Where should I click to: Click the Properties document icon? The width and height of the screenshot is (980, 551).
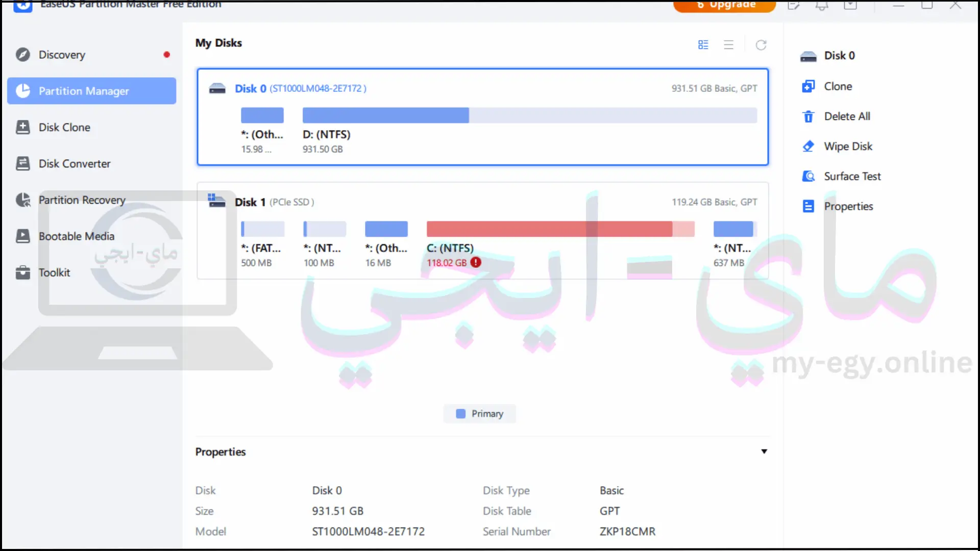click(x=808, y=207)
